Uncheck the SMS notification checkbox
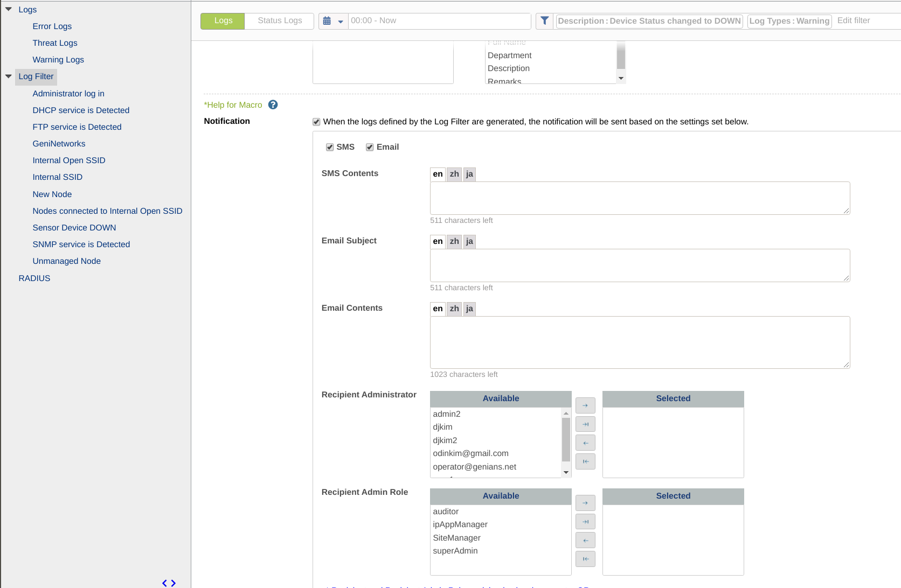 coord(330,148)
